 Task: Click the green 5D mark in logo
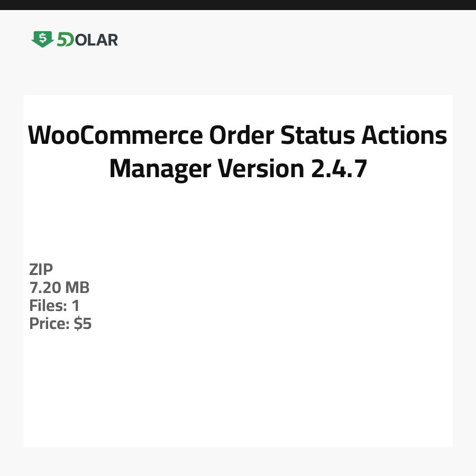point(65,40)
